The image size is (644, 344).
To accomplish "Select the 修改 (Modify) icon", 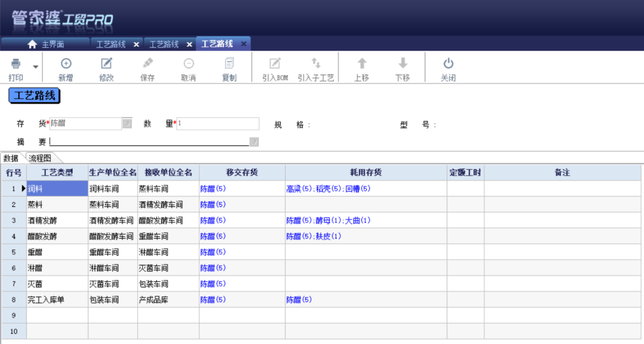I will [x=107, y=67].
